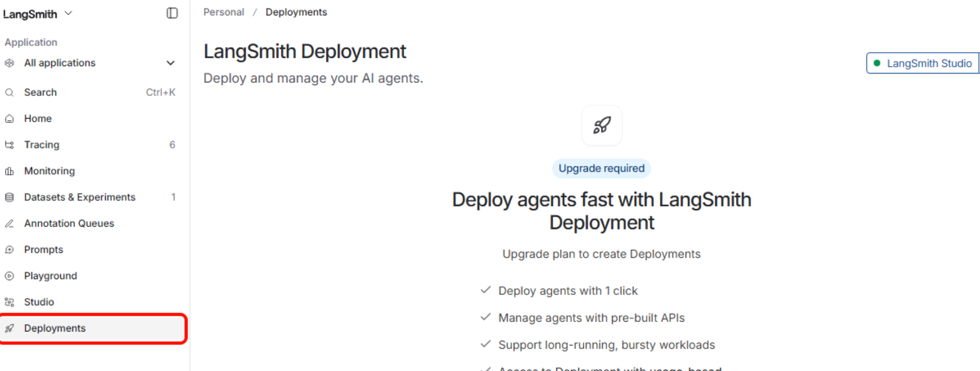Go to Personal breadcrumb link
The image size is (980, 371).
coord(224,12)
